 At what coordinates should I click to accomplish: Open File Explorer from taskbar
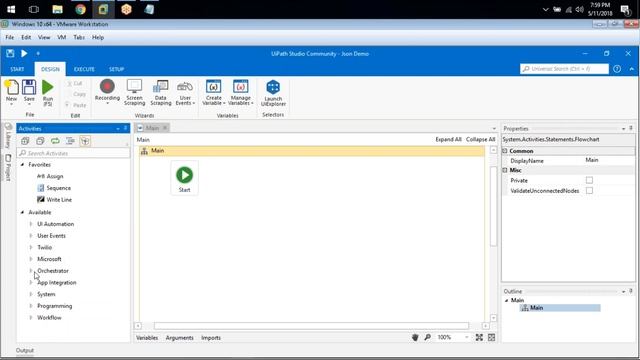click(58, 9)
